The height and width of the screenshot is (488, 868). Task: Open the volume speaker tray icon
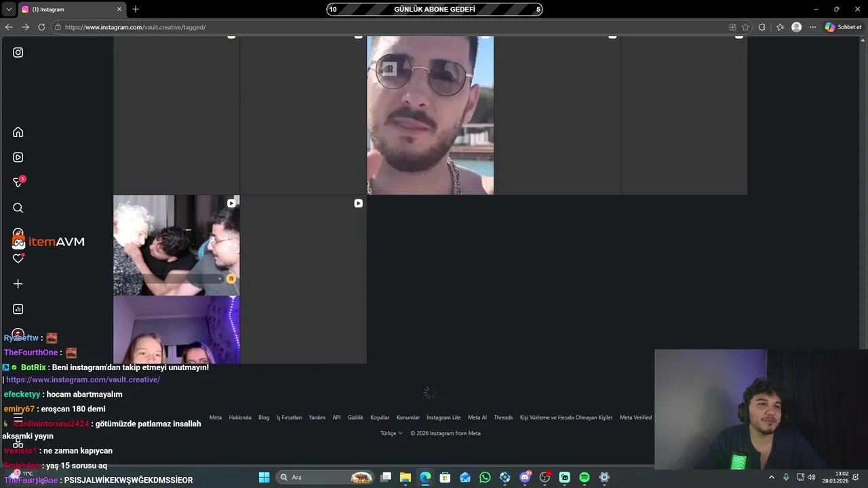812,477
